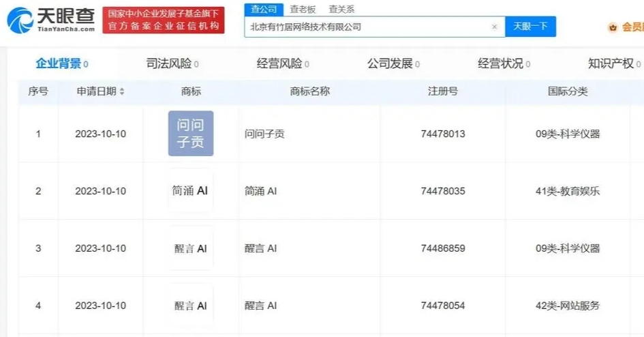
Task: Click the 42类-网站服务 classification cell
Action: coord(568,306)
